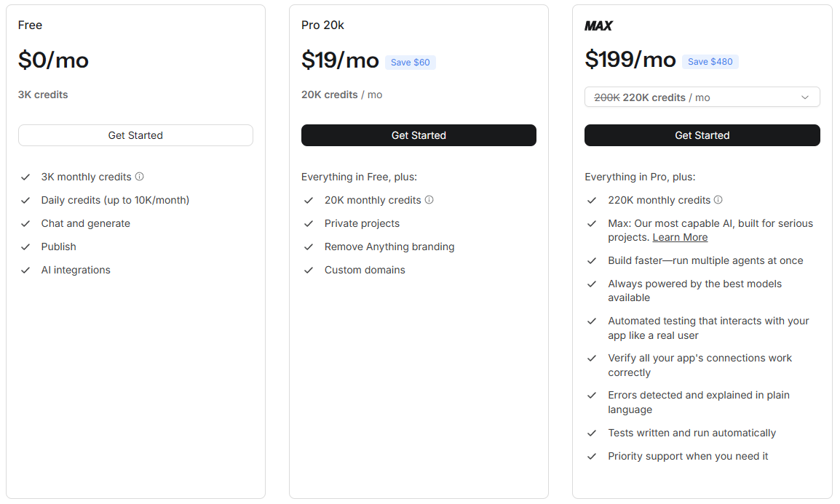
Task: Click the info icon beside 220K monthly credits
Action: click(x=718, y=199)
